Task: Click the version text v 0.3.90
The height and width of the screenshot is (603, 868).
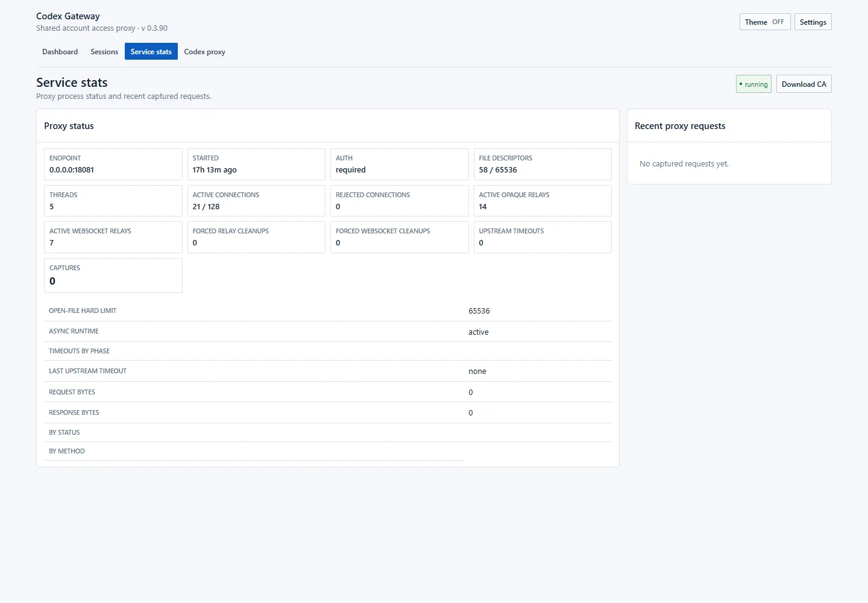Action: coord(154,28)
